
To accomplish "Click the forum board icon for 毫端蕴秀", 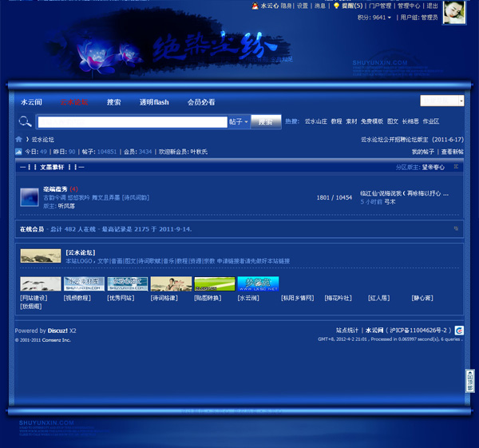I will click(x=30, y=197).
